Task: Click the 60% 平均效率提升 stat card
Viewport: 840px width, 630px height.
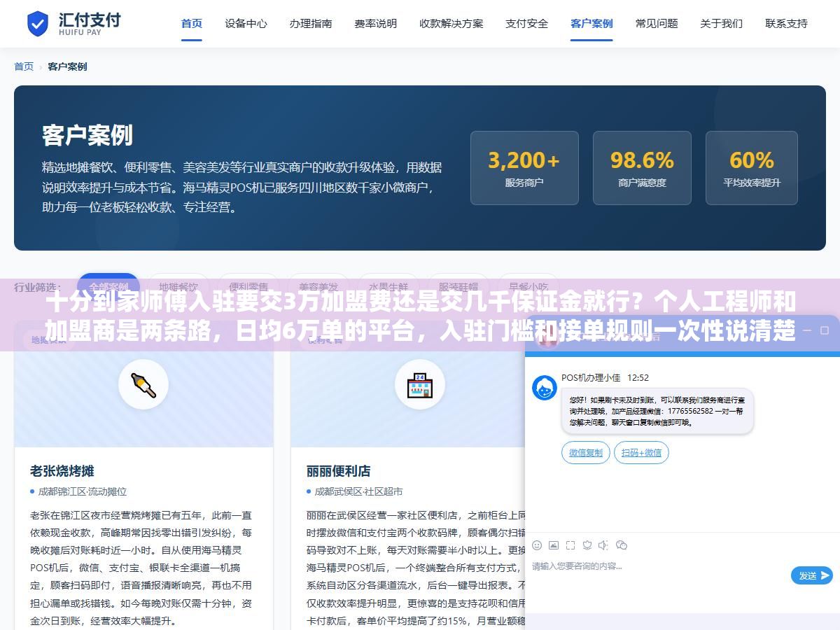Action: pyautogui.click(x=752, y=168)
